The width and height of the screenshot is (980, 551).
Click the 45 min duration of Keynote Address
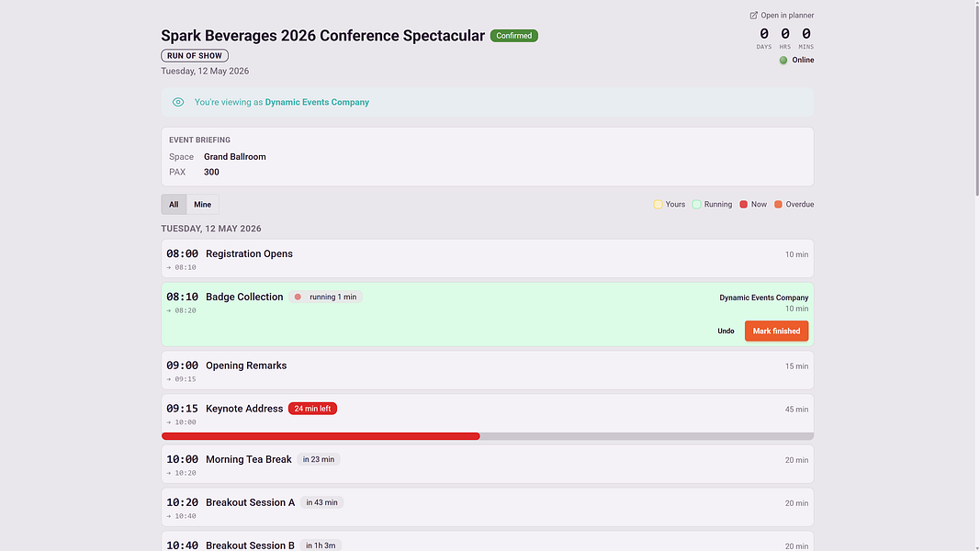click(x=797, y=410)
